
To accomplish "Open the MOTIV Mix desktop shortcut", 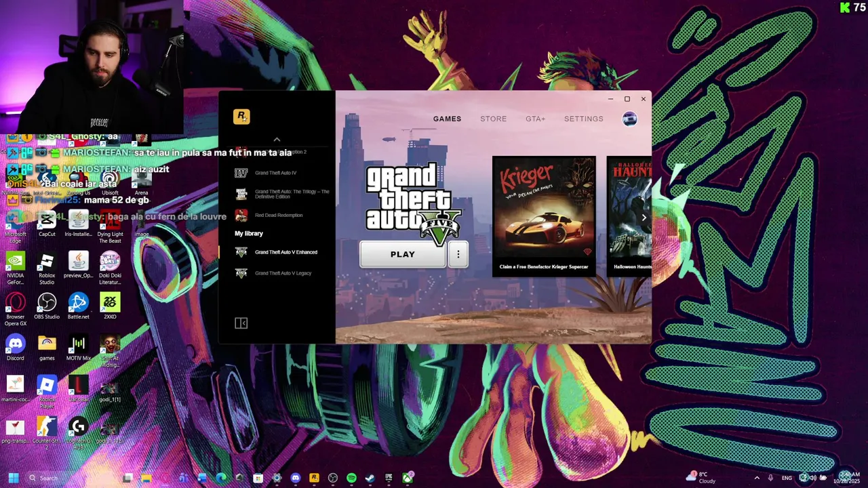I will click(78, 348).
